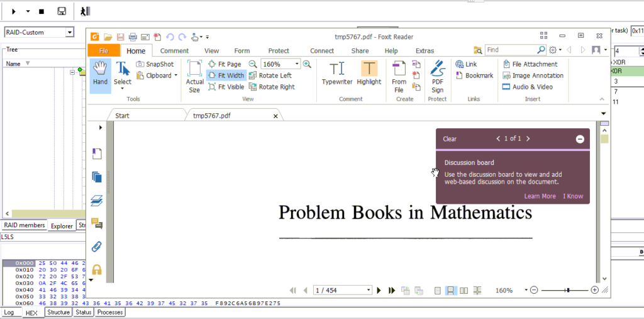644x319 pixels.
Task: Switch to the Protect ribbon tab
Action: point(279,51)
